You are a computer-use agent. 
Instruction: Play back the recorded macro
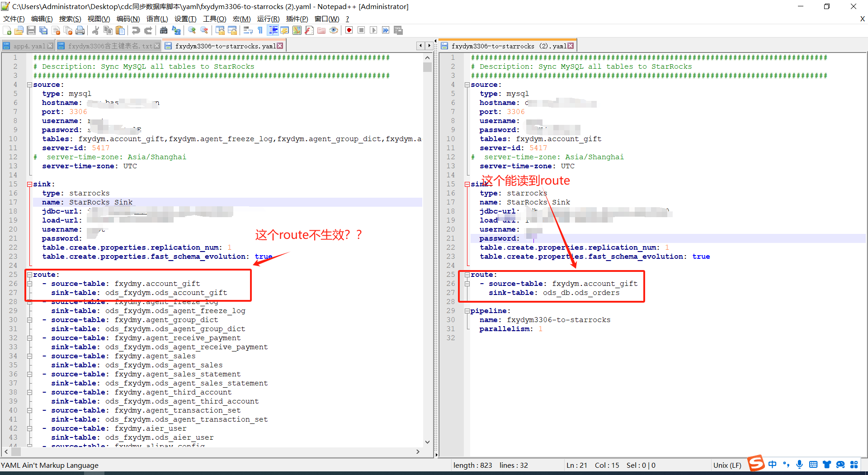[x=373, y=30]
